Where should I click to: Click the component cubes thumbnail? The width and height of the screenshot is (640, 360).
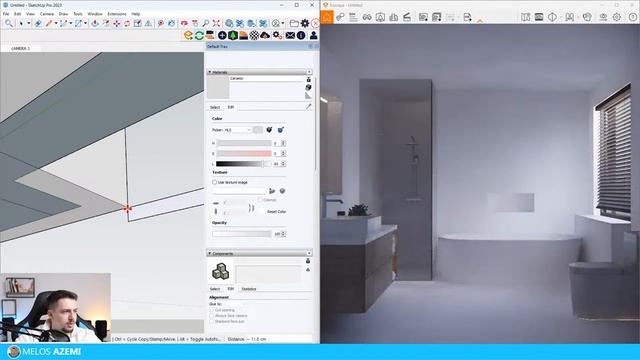220,271
